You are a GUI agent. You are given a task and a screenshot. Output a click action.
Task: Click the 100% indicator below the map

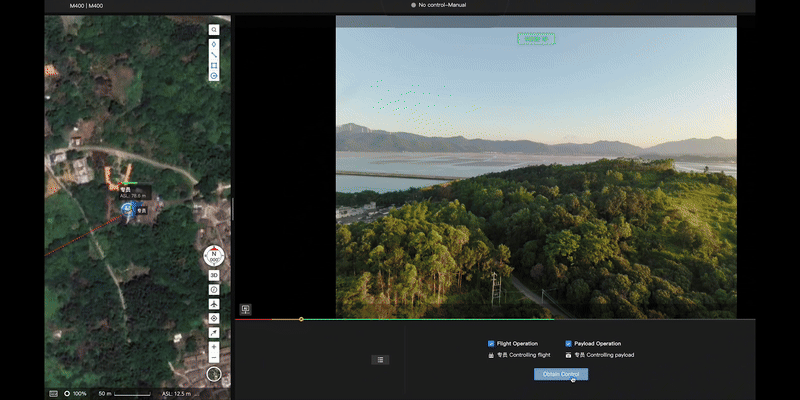click(76, 394)
